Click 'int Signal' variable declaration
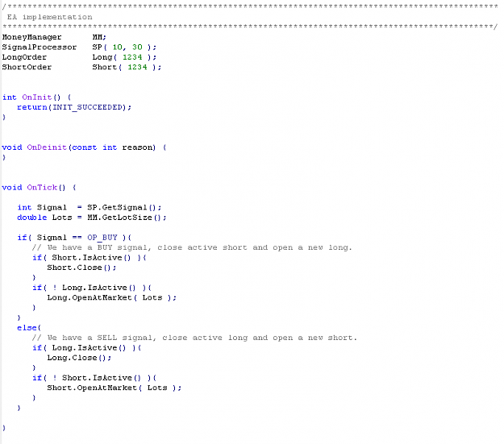504x444 pixels. (42, 208)
